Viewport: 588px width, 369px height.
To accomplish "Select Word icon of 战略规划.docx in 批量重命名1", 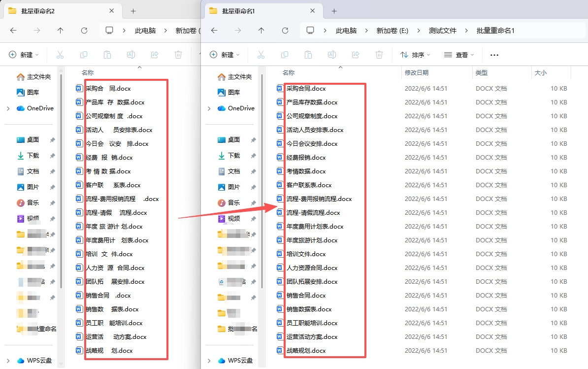I will tap(280, 350).
